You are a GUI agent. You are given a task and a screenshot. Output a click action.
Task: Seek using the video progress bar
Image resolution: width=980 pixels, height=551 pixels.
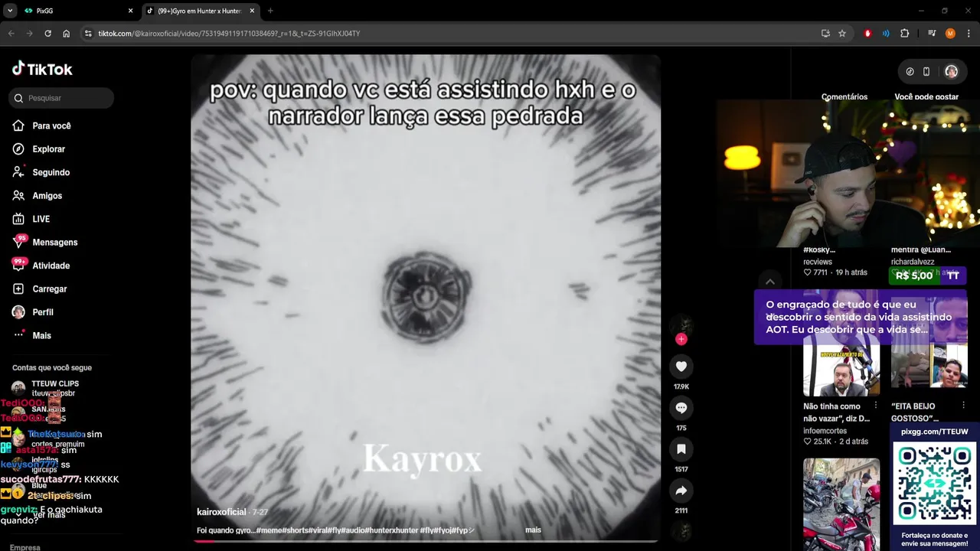426,541
